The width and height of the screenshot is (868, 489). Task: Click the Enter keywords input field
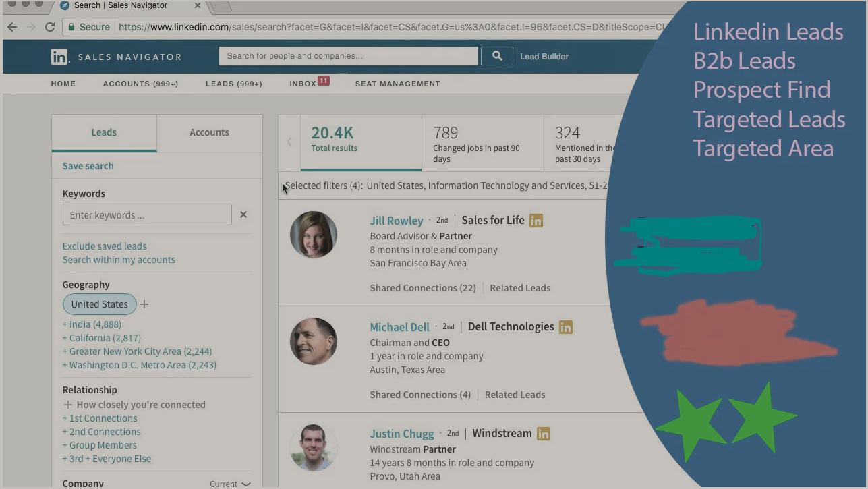[x=147, y=214]
